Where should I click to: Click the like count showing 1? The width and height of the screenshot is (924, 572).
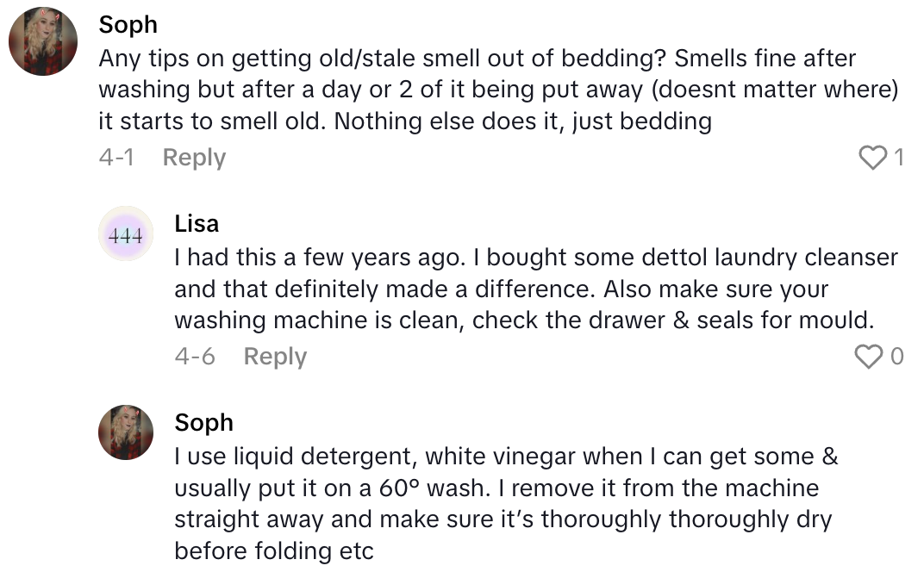tap(898, 158)
